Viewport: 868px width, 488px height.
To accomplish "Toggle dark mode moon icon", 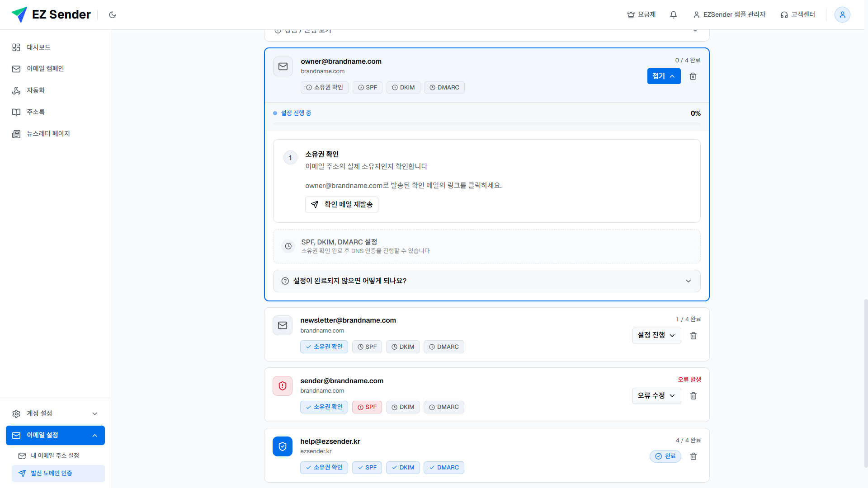I will coord(113,15).
